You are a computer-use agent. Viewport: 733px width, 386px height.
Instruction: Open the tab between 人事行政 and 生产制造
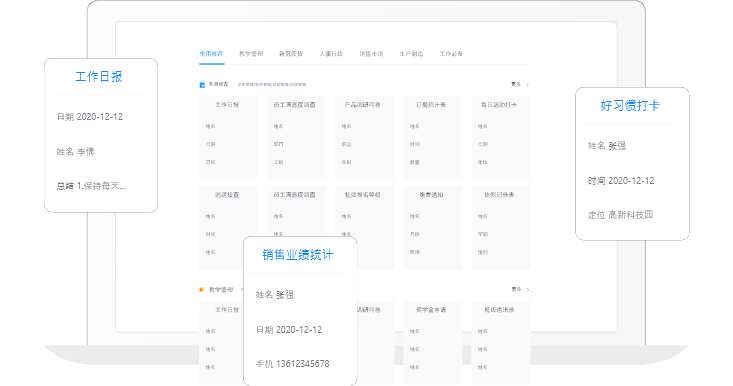371,54
